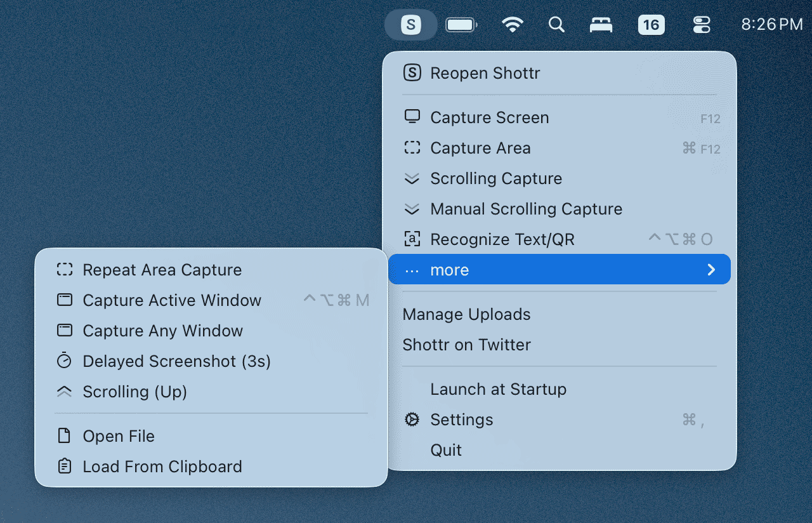Click the down-chevrons icon for Manual Scrolling Capture

click(x=412, y=209)
